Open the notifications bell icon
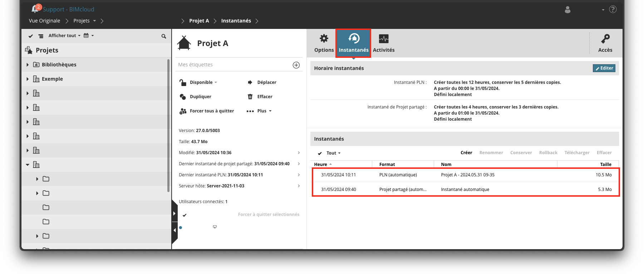The width and height of the screenshot is (644, 277). (35, 9)
